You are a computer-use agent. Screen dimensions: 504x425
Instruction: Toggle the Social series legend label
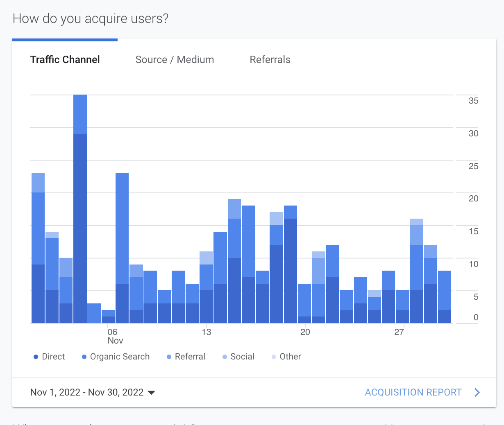(x=242, y=357)
